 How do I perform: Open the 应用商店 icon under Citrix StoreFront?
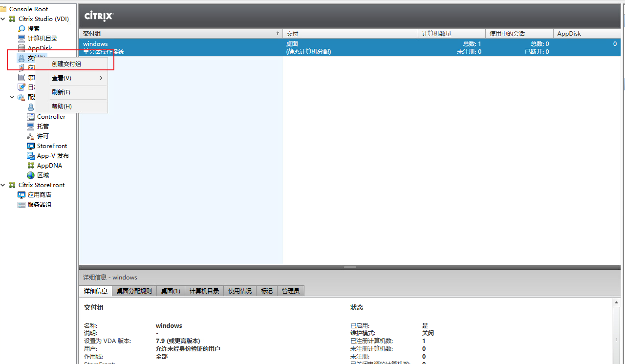tap(22, 195)
